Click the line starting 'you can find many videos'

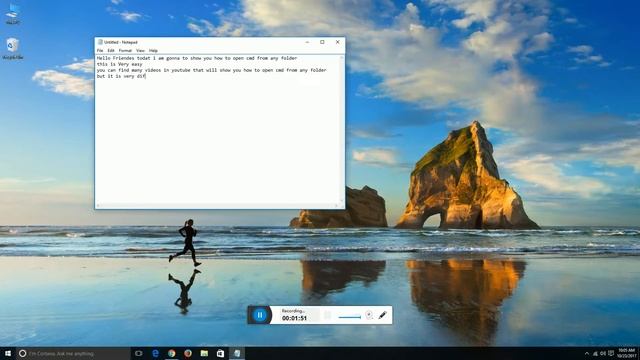[x=211, y=70]
